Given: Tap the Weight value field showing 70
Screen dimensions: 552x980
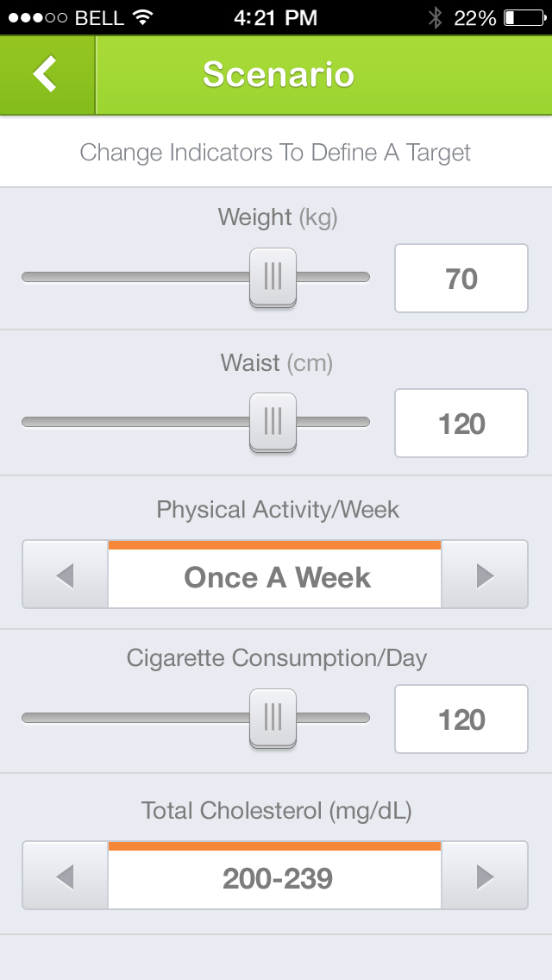Looking at the screenshot, I should pos(461,278).
